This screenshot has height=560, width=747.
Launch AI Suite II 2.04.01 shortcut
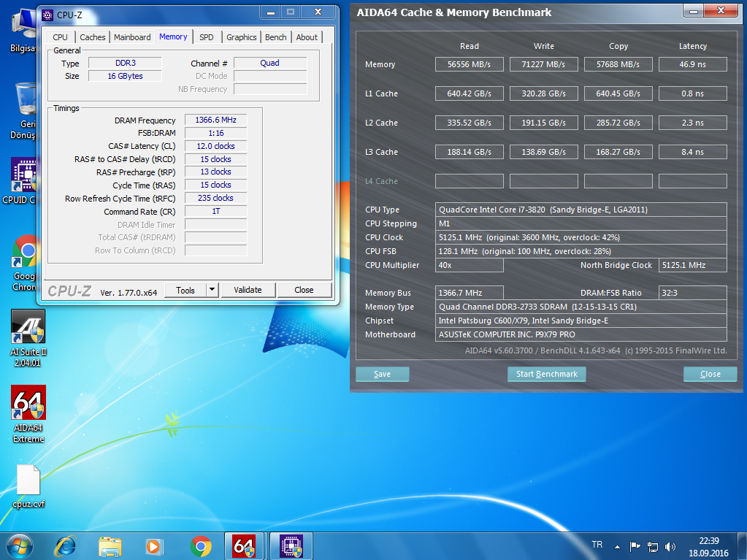click(28, 339)
